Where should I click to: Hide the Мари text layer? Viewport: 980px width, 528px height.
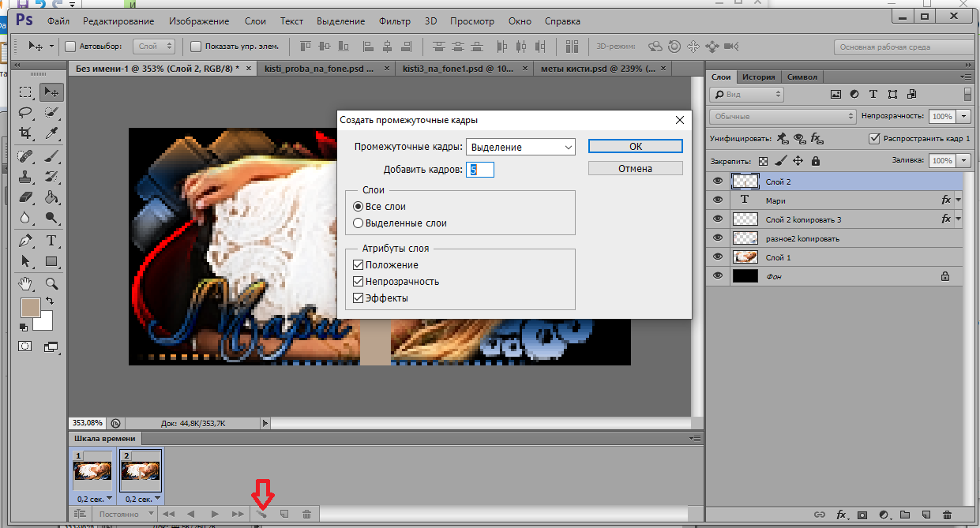pos(718,200)
